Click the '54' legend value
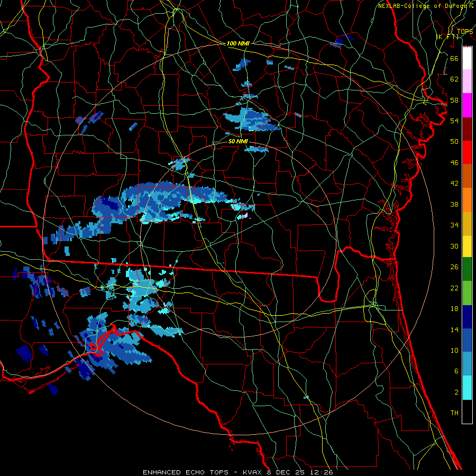Screen dimensions: 476x476 tap(454, 121)
